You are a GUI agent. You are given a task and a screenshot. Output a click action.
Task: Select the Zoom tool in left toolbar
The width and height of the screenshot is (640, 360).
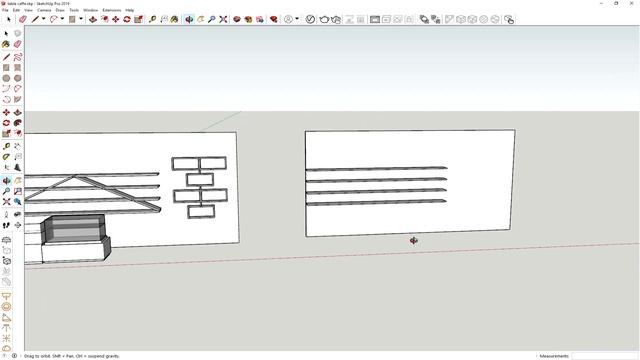click(x=6, y=191)
